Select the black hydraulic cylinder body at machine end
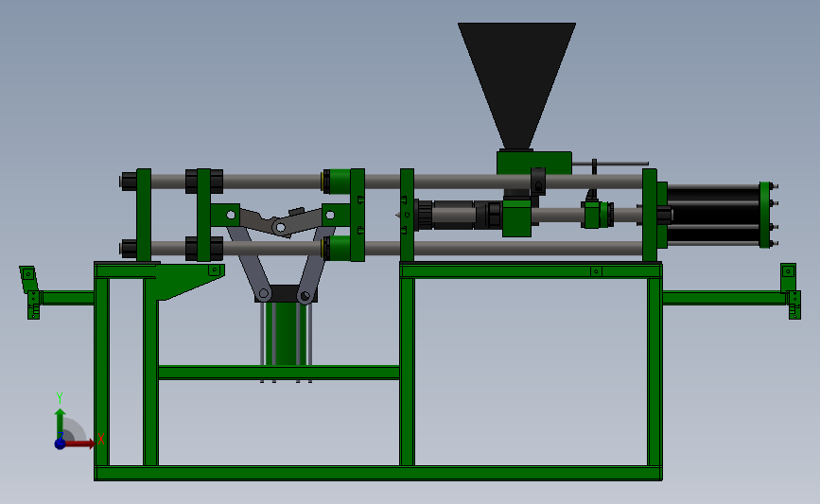The height and width of the screenshot is (504, 820). pos(713,214)
